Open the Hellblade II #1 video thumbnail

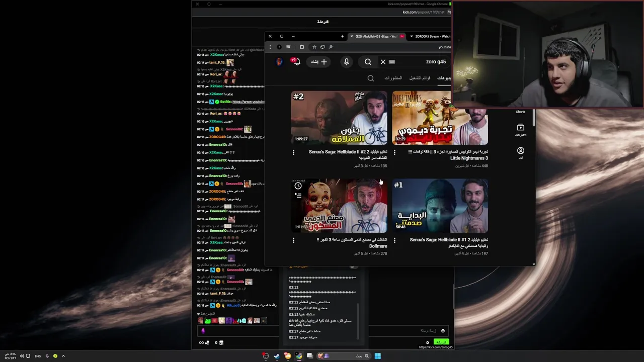point(440,206)
